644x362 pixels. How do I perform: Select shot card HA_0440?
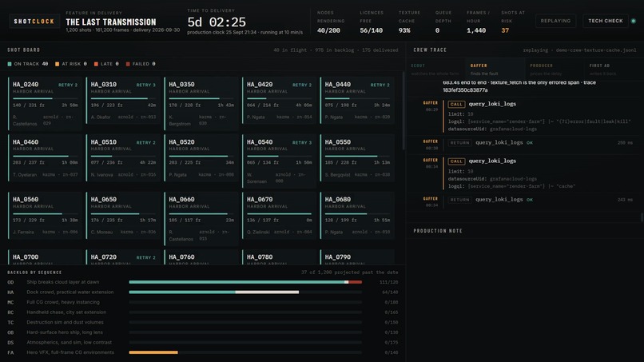[357, 101]
